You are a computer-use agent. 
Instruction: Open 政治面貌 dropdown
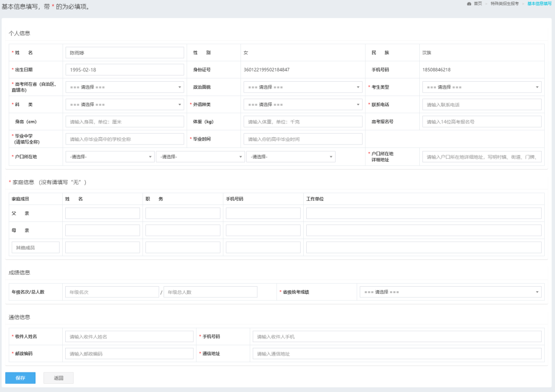click(x=303, y=87)
